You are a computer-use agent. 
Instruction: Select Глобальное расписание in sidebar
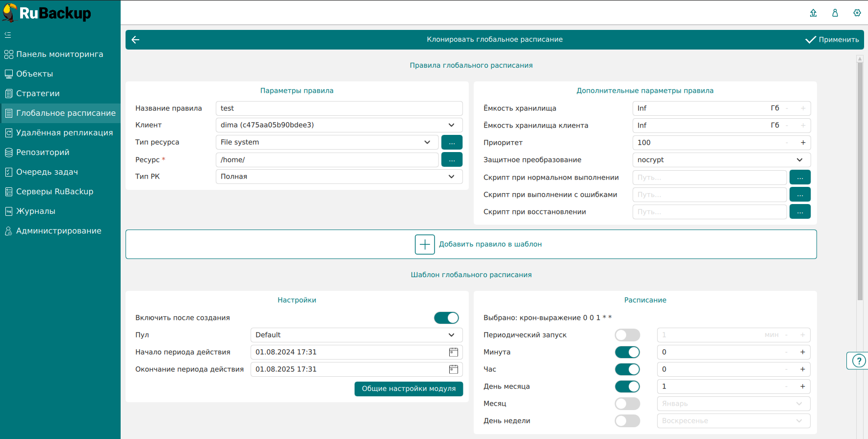click(60, 113)
